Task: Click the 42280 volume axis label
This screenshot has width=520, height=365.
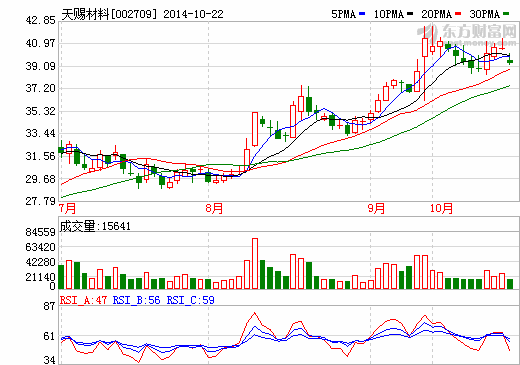Action: pyautogui.click(x=40, y=262)
